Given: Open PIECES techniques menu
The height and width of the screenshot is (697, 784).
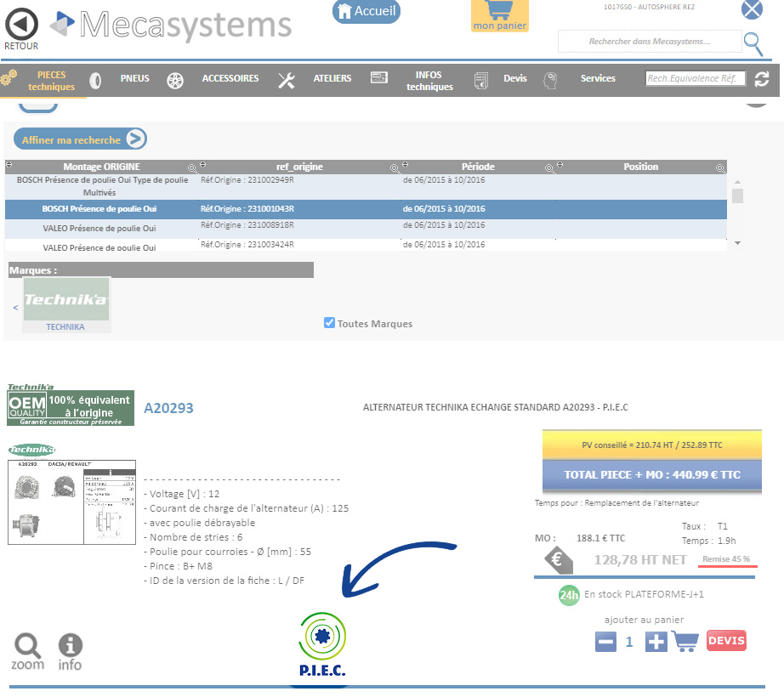Looking at the screenshot, I should [52, 81].
